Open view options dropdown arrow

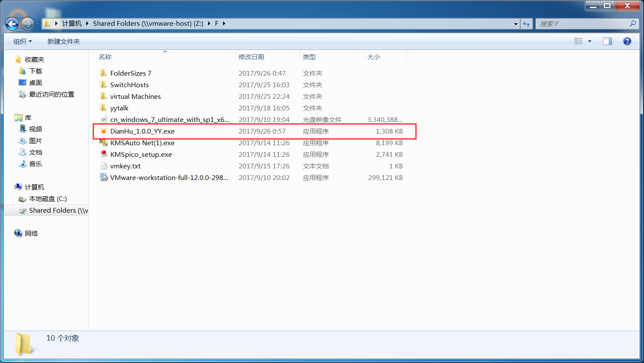(x=590, y=41)
